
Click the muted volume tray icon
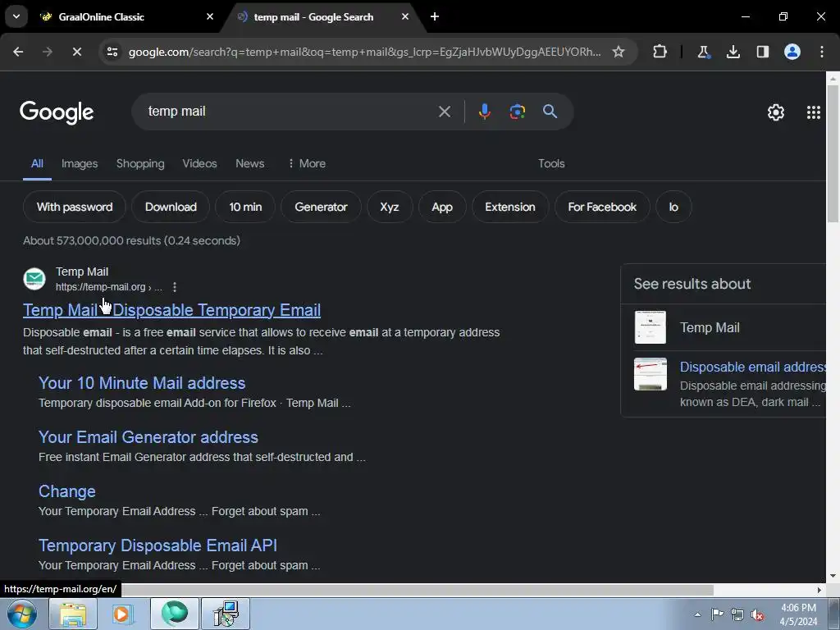[x=757, y=614]
